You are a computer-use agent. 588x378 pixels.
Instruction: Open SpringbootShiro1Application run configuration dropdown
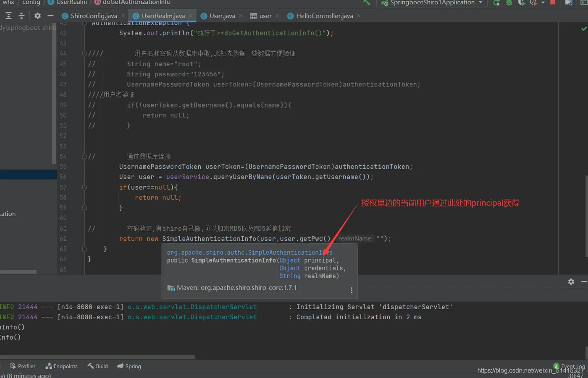433,3
